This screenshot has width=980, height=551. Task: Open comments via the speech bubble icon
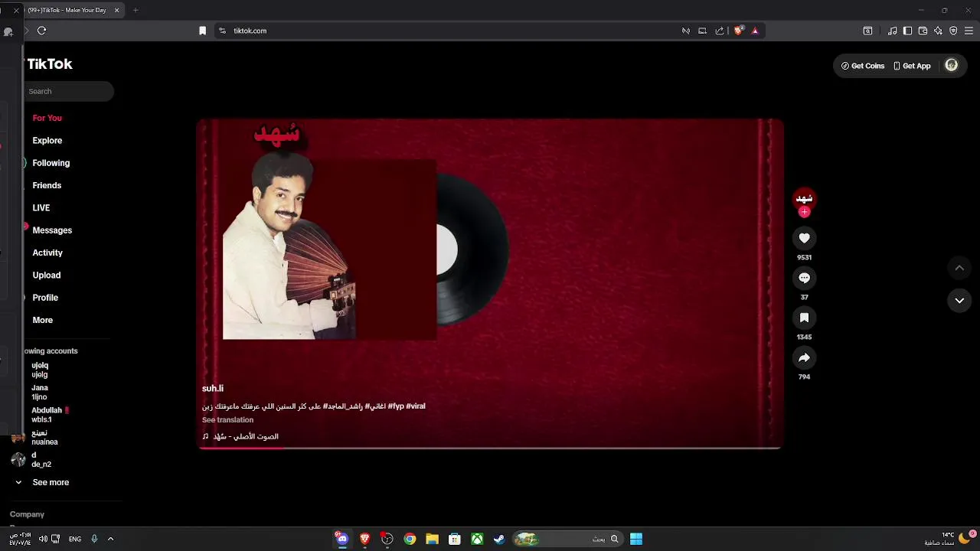pos(804,278)
